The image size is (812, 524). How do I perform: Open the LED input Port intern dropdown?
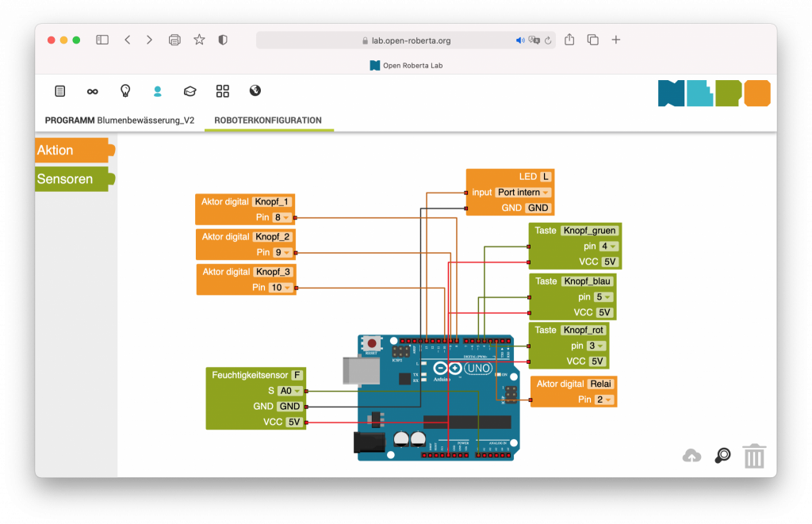pos(523,193)
